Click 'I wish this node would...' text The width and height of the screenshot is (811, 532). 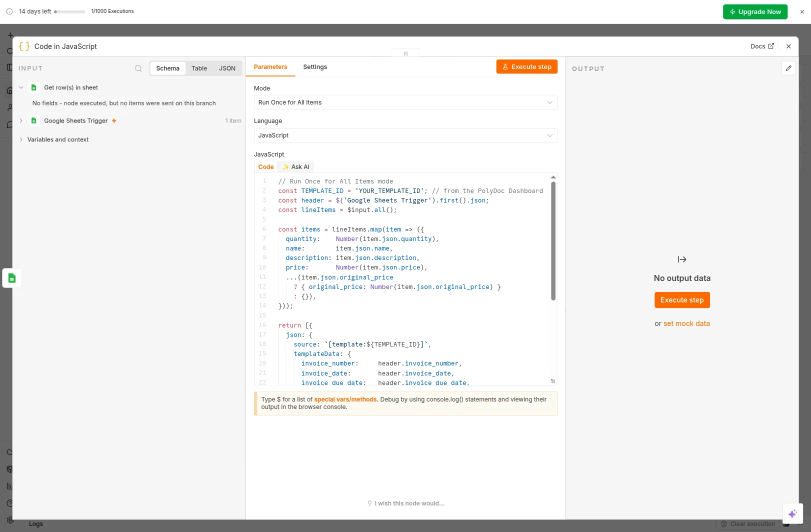click(x=409, y=503)
